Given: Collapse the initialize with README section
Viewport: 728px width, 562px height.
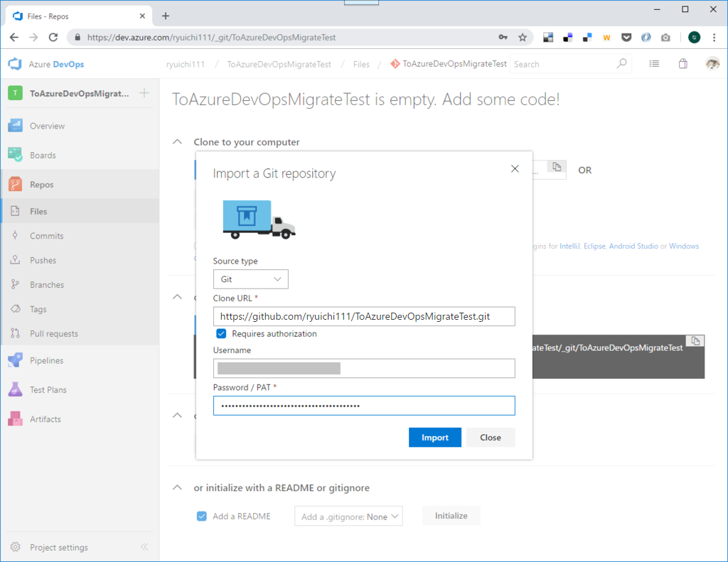Looking at the screenshot, I should 177,487.
